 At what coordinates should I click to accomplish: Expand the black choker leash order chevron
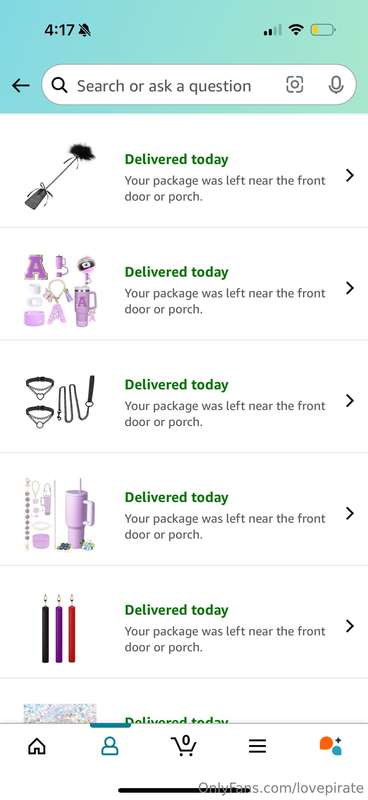coord(350,401)
